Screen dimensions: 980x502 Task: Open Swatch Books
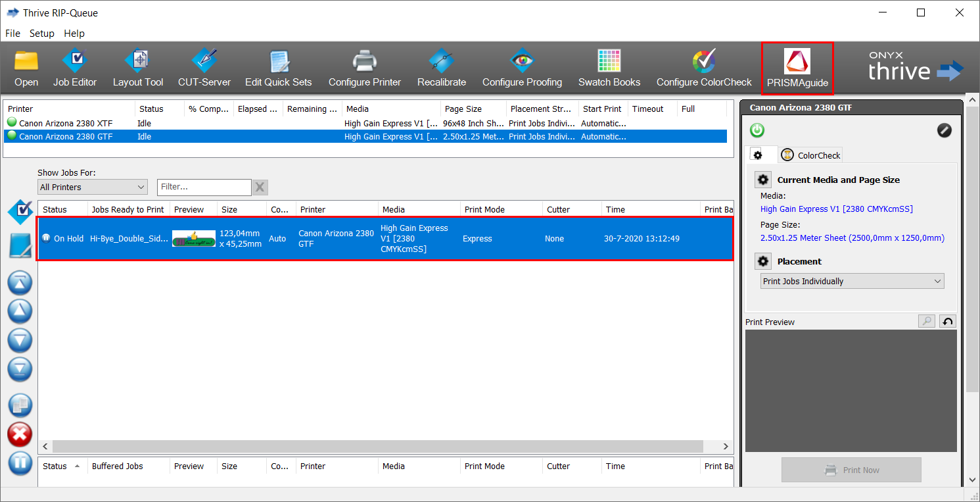click(x=609, y=68)
